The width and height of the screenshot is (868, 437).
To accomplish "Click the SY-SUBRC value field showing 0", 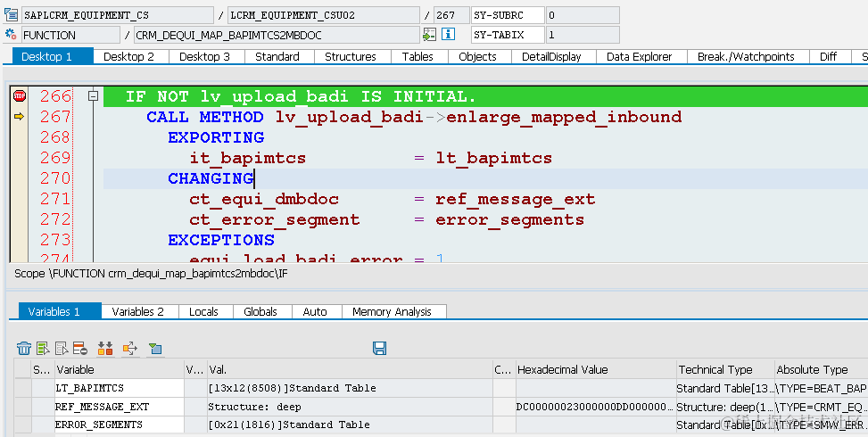I will (583, 15).
